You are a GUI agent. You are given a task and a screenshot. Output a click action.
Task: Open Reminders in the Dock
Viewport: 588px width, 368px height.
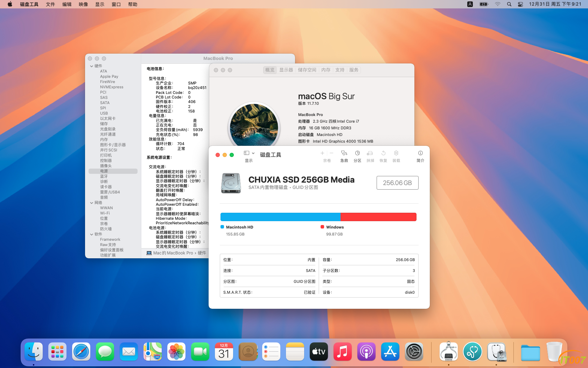[271, 352]
